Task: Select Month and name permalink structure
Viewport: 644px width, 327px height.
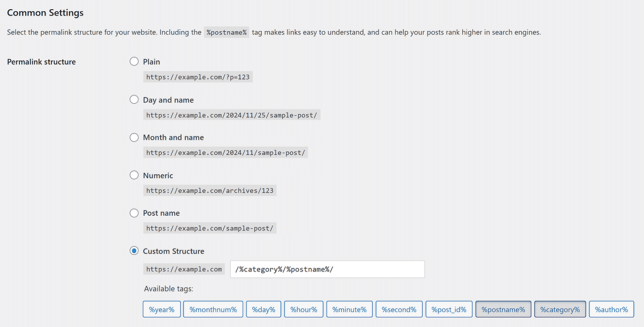Action: tap(134, 137)
